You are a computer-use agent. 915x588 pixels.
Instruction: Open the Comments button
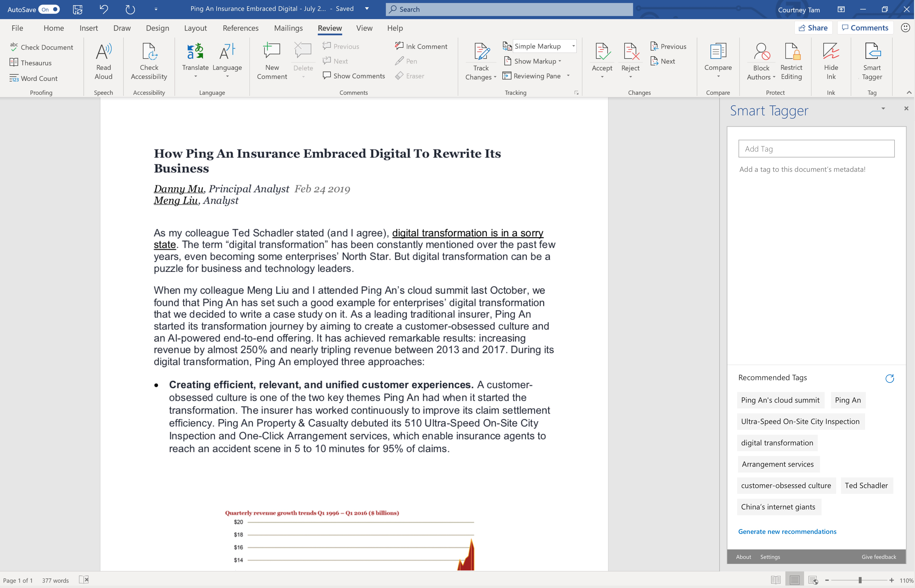coord(865,27)
